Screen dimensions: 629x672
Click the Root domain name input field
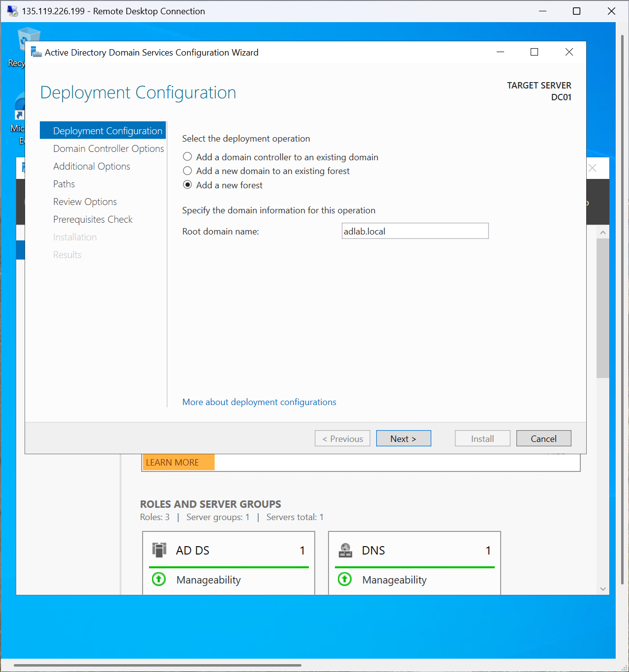coord(415,231)
